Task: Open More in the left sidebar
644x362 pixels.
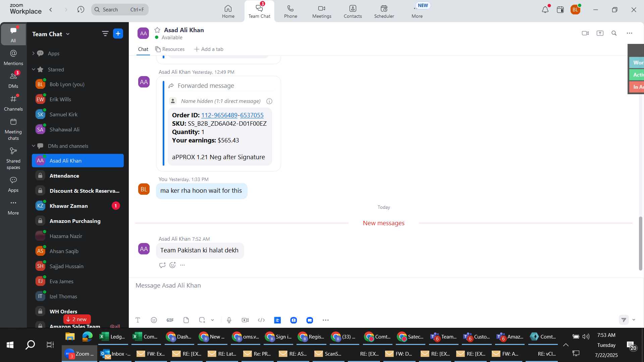Action: (x=13, y=207)
